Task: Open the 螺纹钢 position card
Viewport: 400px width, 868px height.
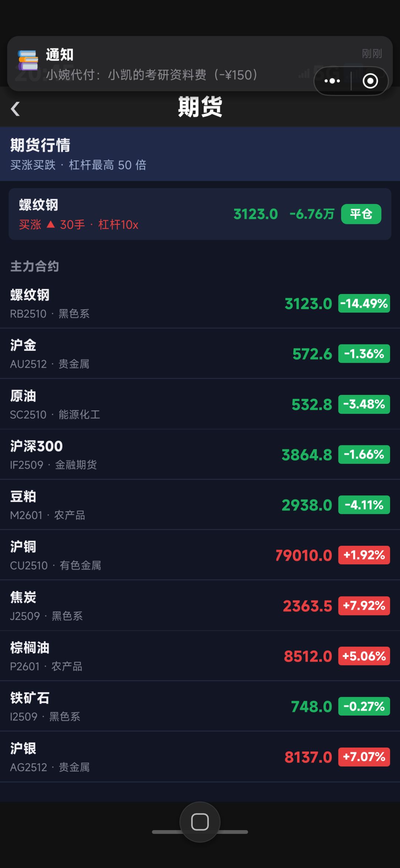Action: (200, 214)
